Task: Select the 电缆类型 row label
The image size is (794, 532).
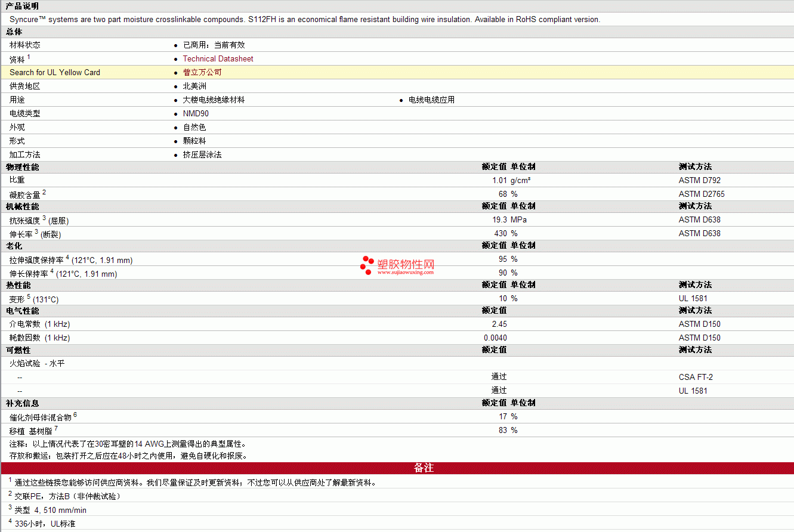Action: point(25,113)
